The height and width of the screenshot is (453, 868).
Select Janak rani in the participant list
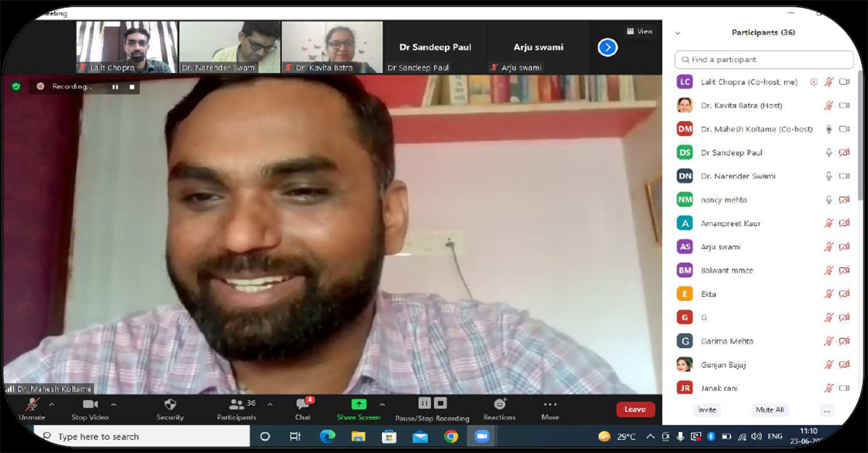(x=764, y=388)
